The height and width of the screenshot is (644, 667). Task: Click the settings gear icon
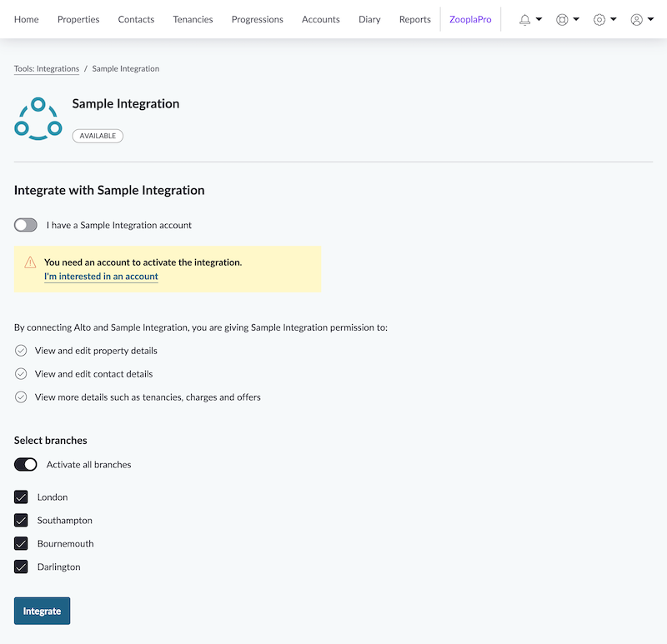[x=599, y=19]
